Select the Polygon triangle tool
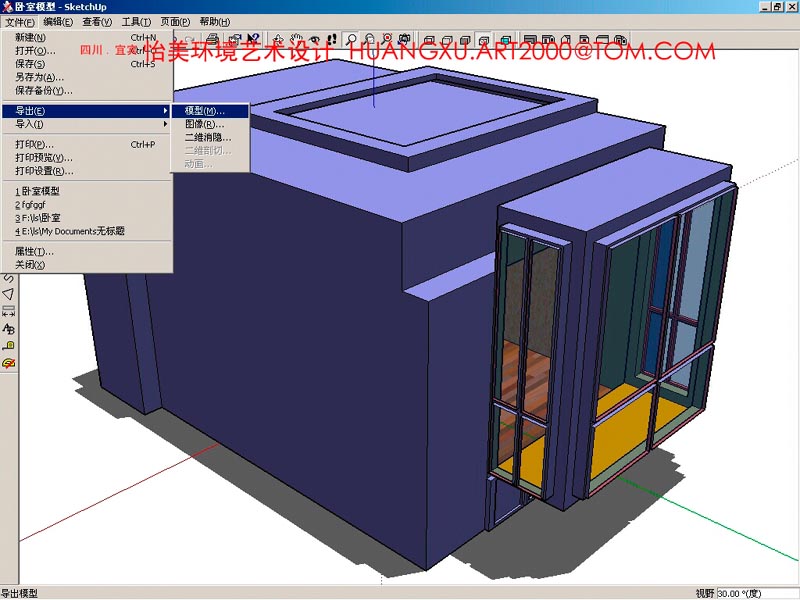The image size is (800, 600). [9, 294]
